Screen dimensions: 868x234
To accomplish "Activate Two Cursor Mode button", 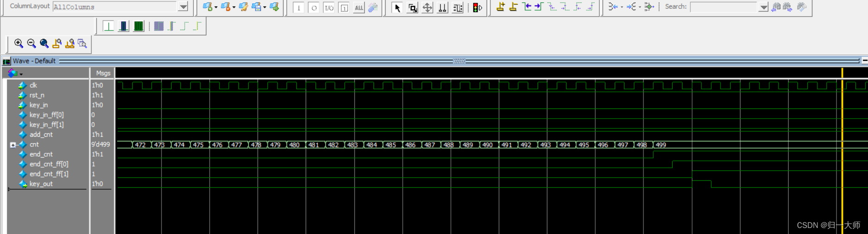I will click(x=442, y=8).
